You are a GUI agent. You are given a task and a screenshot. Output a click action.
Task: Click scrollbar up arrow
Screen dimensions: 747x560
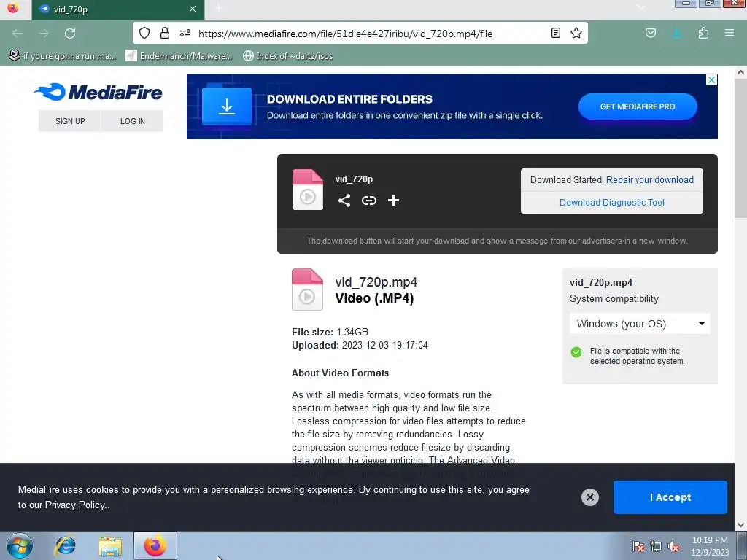pyautogui.click(x=741, y=72)
